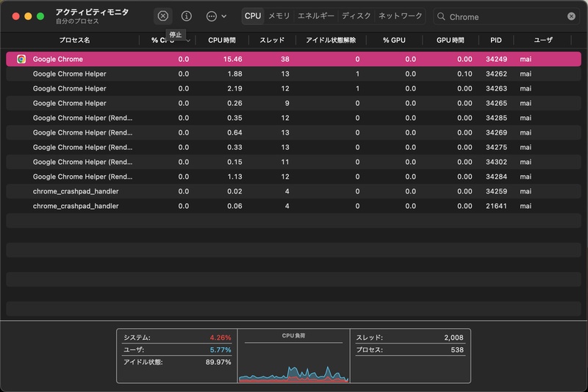This screenshot has width=588, height=392.
Task: Switch to the ディスク tab
Action: 356,16
